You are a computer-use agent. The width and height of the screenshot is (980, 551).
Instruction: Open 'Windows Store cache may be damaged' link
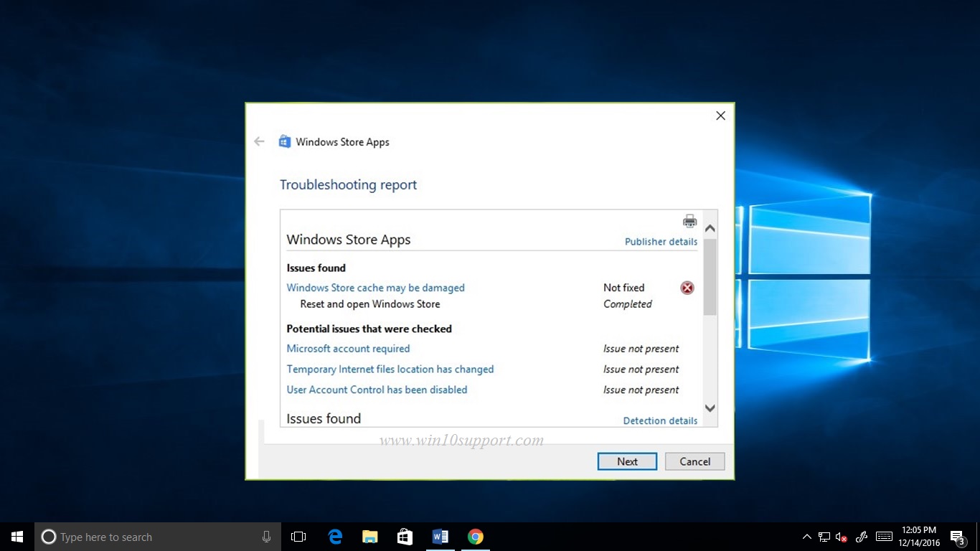pyautogui.click(x=376, y=288)
